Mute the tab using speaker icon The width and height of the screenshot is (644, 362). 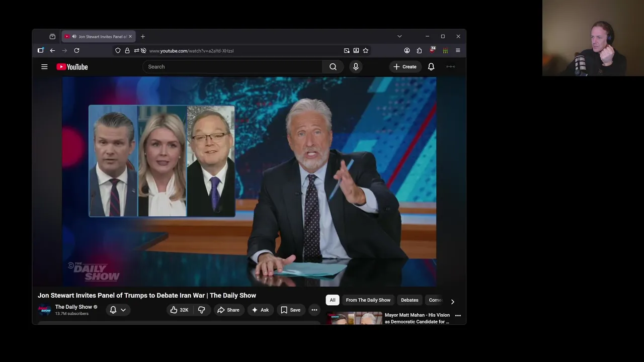pos(74,36)
